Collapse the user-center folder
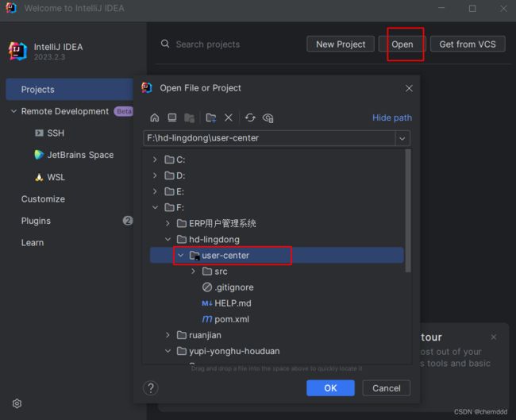 pyautogui.click(x=181, y=256)
